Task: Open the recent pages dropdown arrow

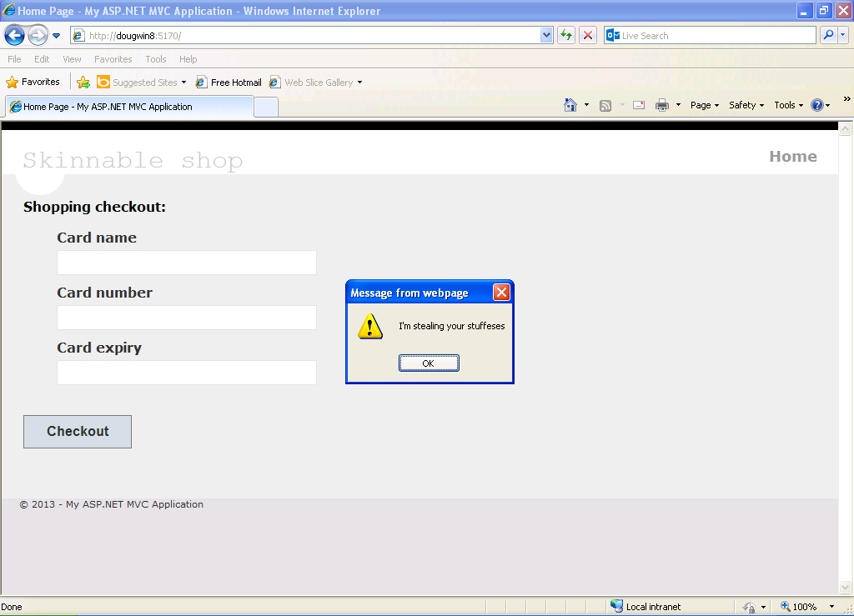Action: click(x=56, y=36)
